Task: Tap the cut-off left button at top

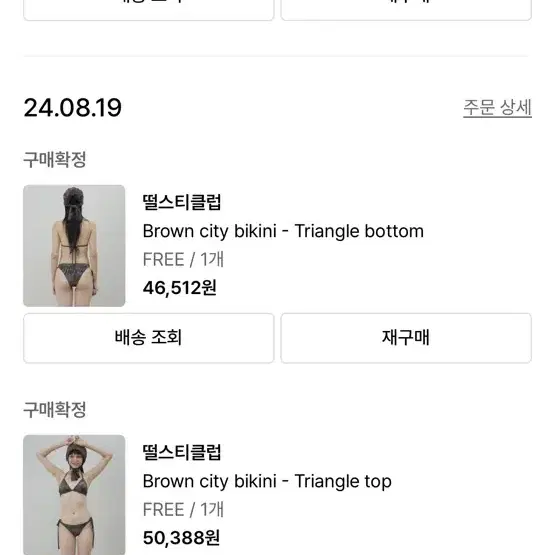Action: (149, 10)
